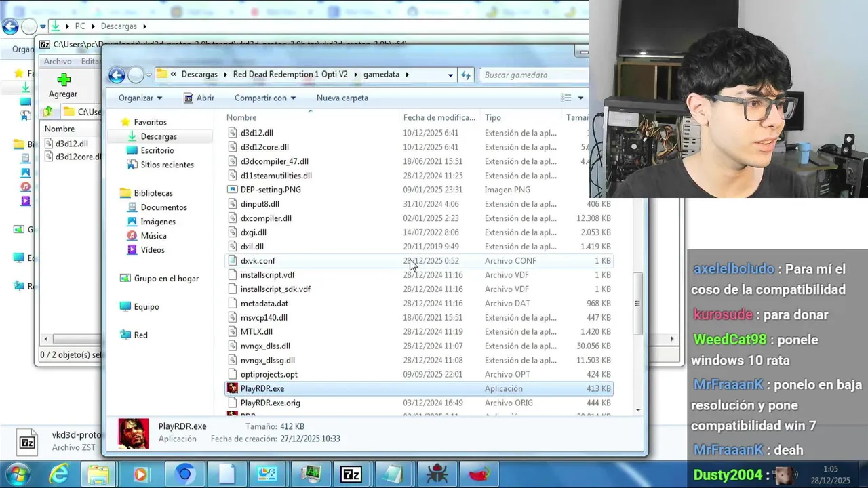Select d3d12.dll in gamedata list

(x=256, y=133)
